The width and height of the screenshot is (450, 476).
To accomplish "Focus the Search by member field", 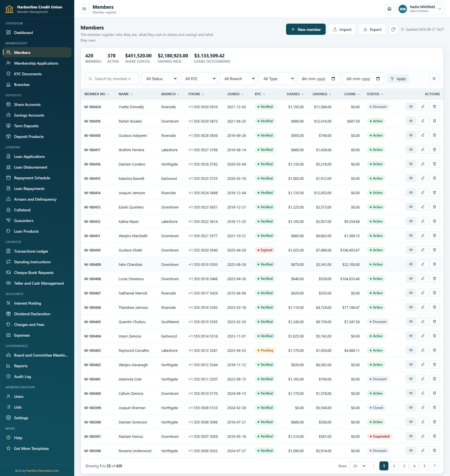I will pyautogui.click(x=112, y=79).
